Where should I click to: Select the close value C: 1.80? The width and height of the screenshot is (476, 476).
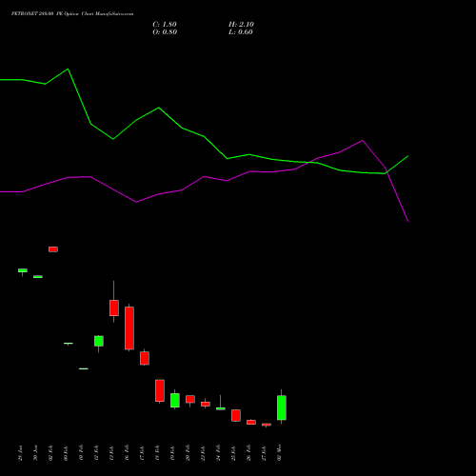165,25
